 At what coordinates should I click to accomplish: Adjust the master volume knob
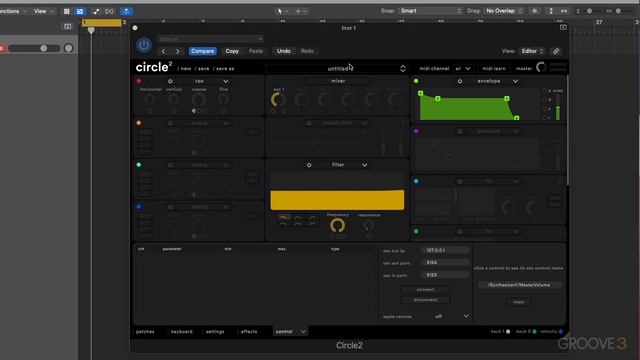541,67
